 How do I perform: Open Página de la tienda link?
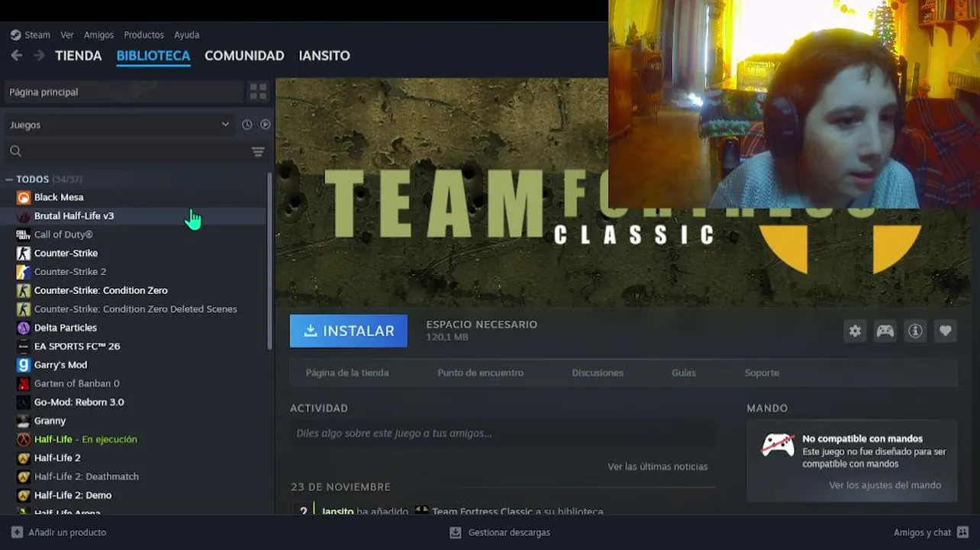coord(347,373)
